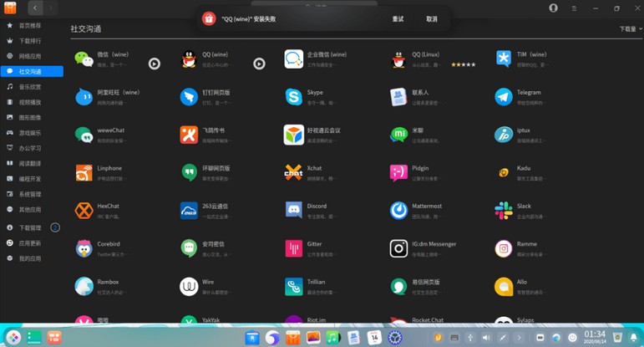
Task: Open 下载管理 in the sidebar
Action: (x=31, y=227)
